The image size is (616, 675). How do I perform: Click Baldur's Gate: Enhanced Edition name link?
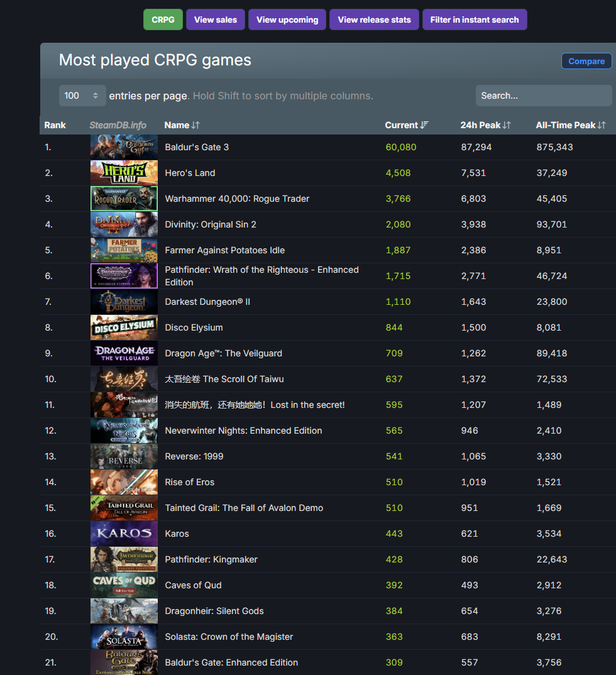pos(231,663)
